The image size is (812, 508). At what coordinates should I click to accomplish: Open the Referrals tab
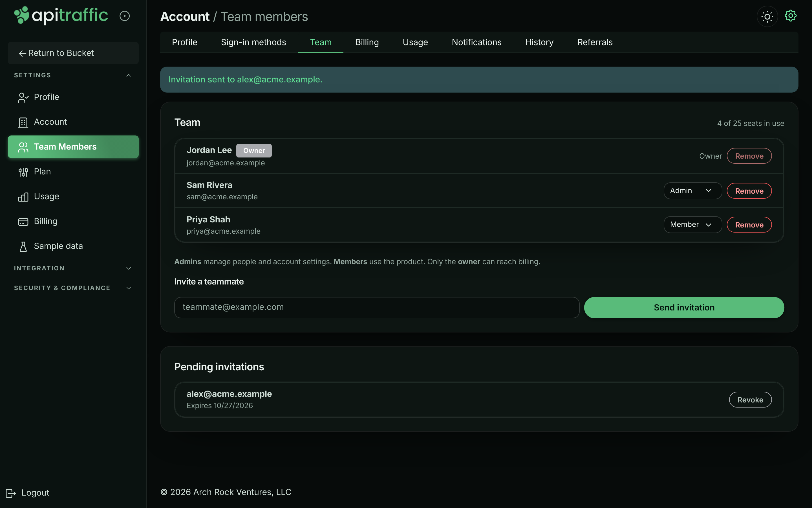[x=595, y=42]
